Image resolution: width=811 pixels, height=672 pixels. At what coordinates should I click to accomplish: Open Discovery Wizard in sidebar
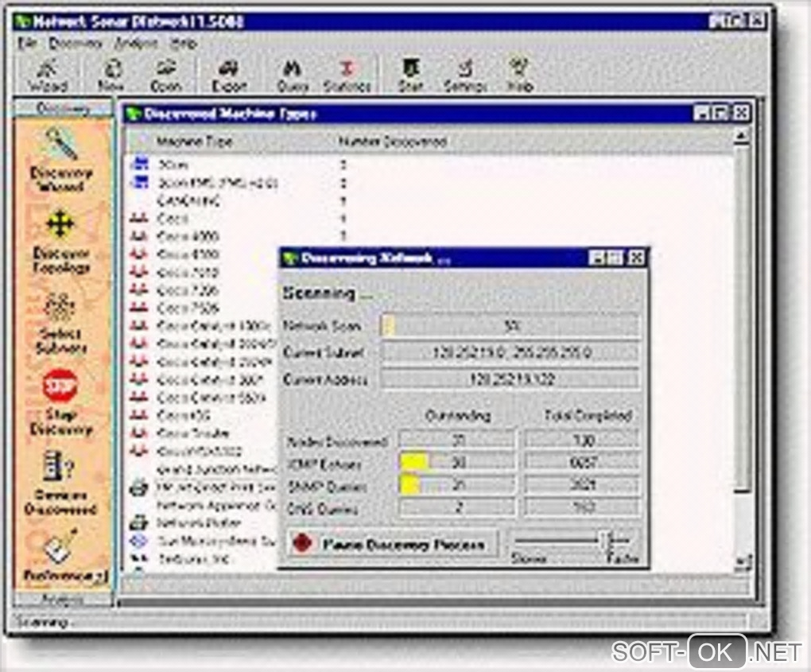61,161
